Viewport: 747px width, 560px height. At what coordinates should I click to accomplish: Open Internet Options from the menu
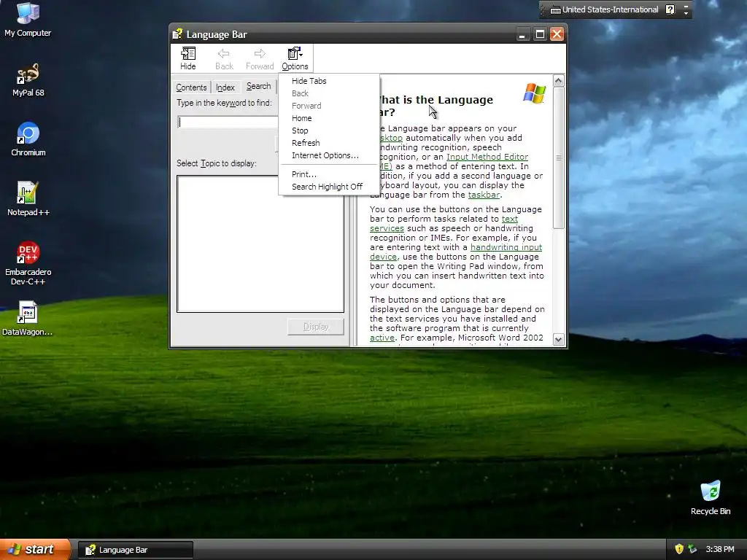click(x=329, y=155)
